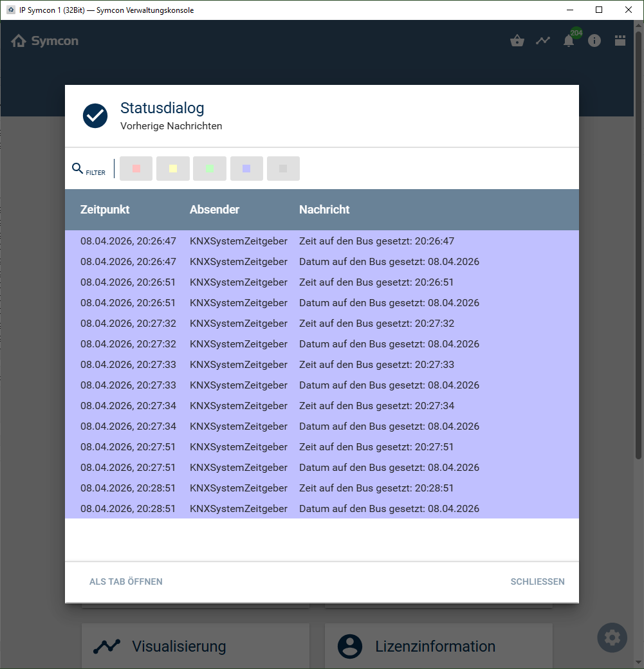Click the Symcon home logo
The height and width of the screenshot is (669, 644).
pyautogui.click(x=45, y=41)
